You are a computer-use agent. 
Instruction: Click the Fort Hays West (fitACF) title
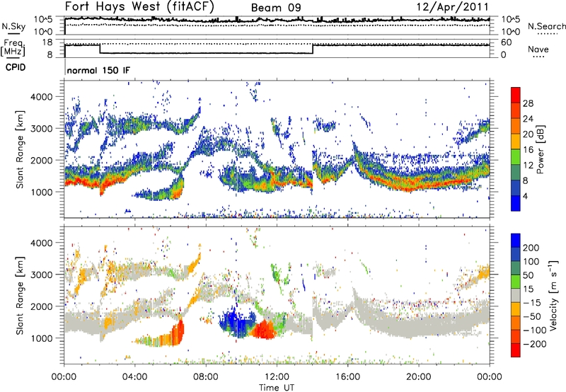pyautogui.click(x=139, y=6)
